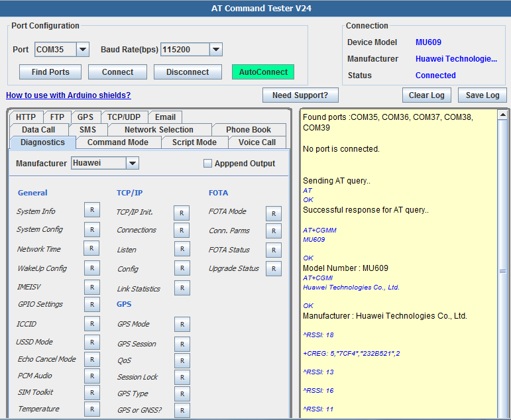Switch to the FTP tab
The height and width of the screenshot is (420, 511).
click(x=57, y=117)
